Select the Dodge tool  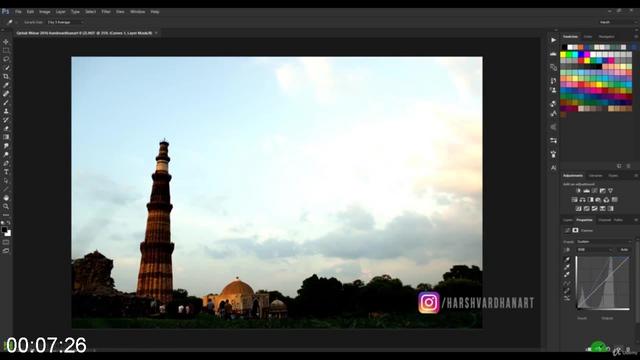(6, 154)
